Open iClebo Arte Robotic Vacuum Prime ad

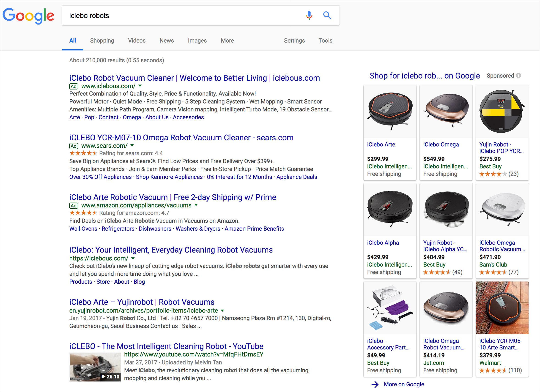173,197
